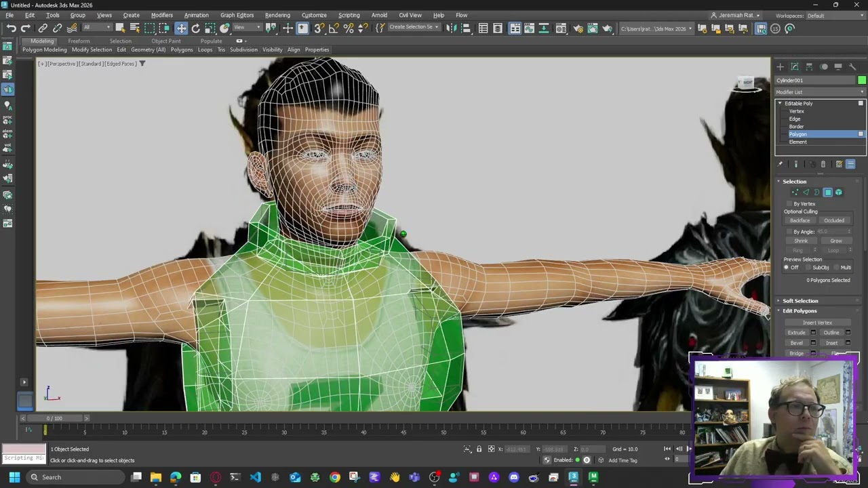Viewport: 868px width, 488px height.
Task: Activate the Bind to Space Warp tool
Action: (72, 28)
